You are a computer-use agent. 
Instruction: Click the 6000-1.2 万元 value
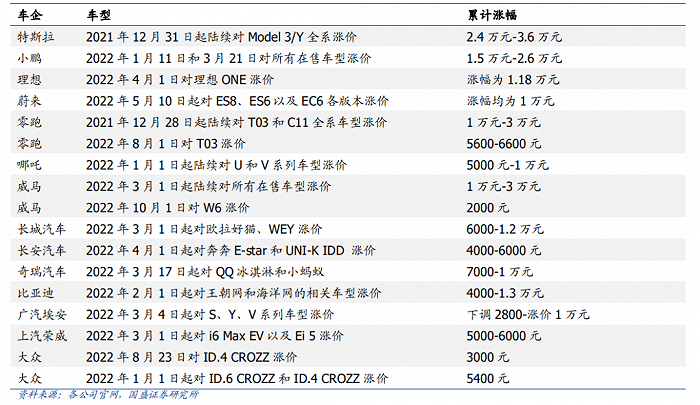tap(505, 229)
